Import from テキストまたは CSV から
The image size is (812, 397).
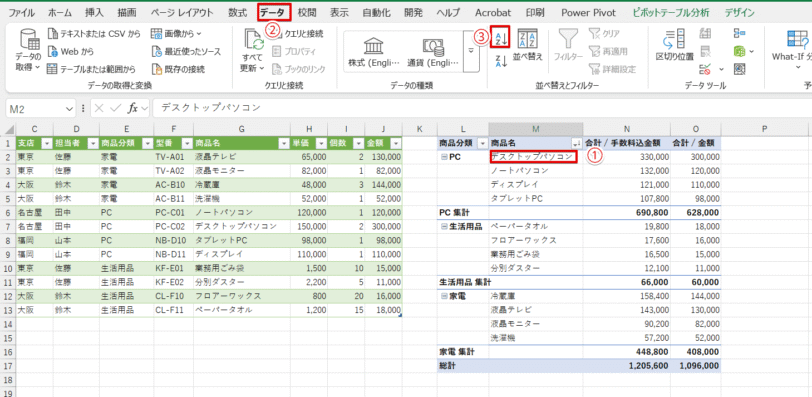tap(93, 34)
